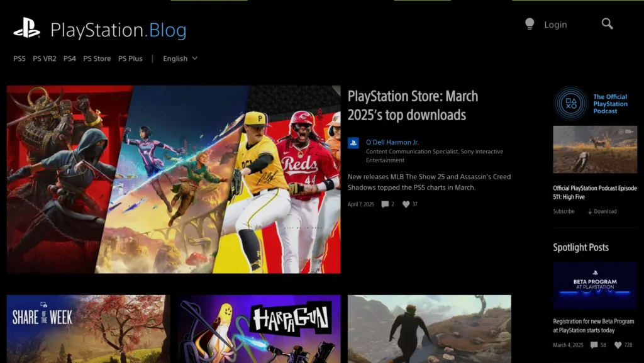
Task: Open the PS Plus menu item
Action: pyautogui.click(x=130, y=59)
